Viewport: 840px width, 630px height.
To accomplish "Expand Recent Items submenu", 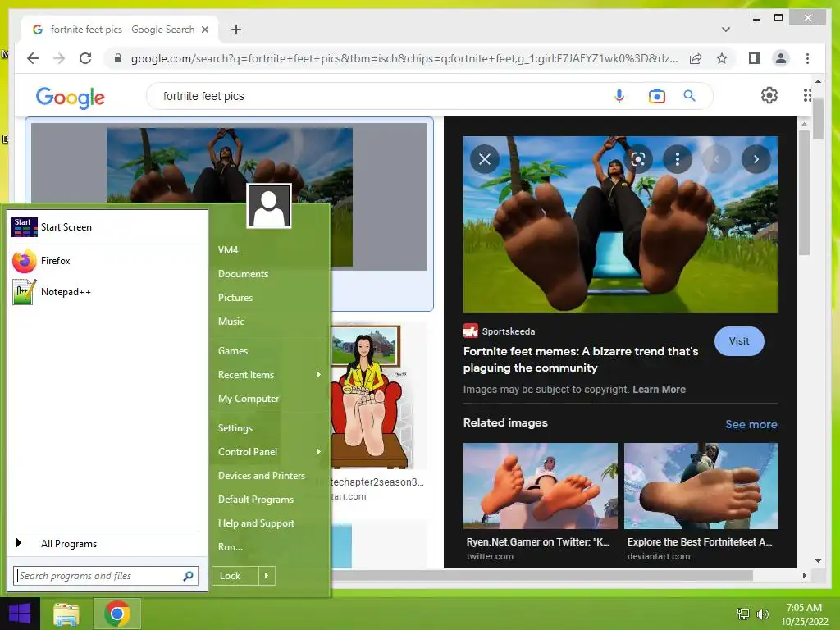I will [269, 375].
